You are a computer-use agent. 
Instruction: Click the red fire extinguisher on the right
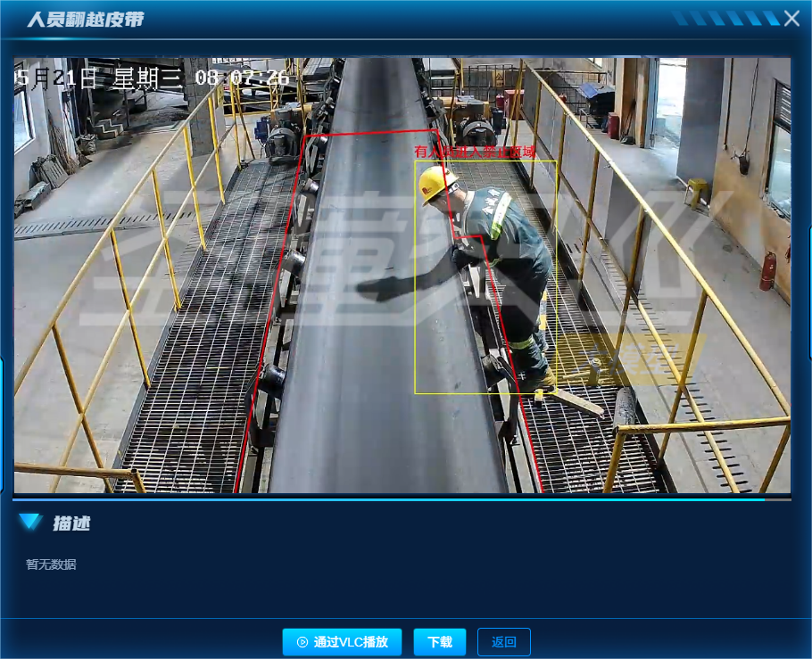click(767, 270)
